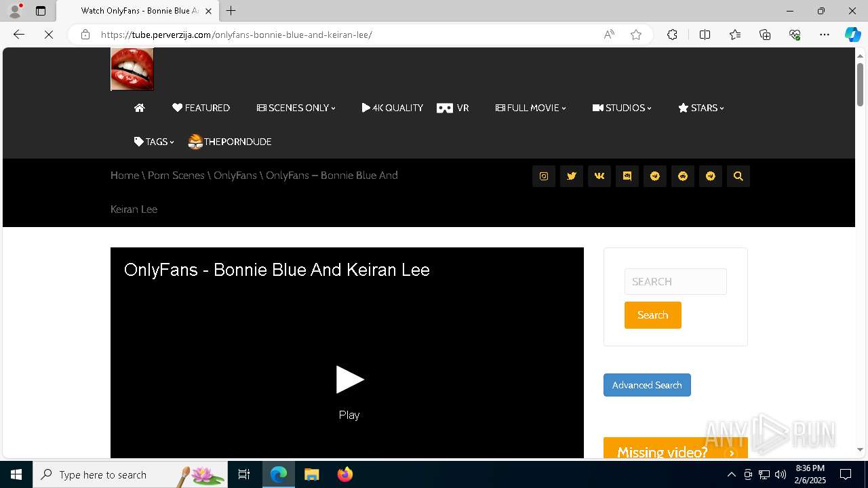This screenshot has width=868, height=488.
Task: Expand the TAGS dropdown menu
Action: (x=154, y=142)
